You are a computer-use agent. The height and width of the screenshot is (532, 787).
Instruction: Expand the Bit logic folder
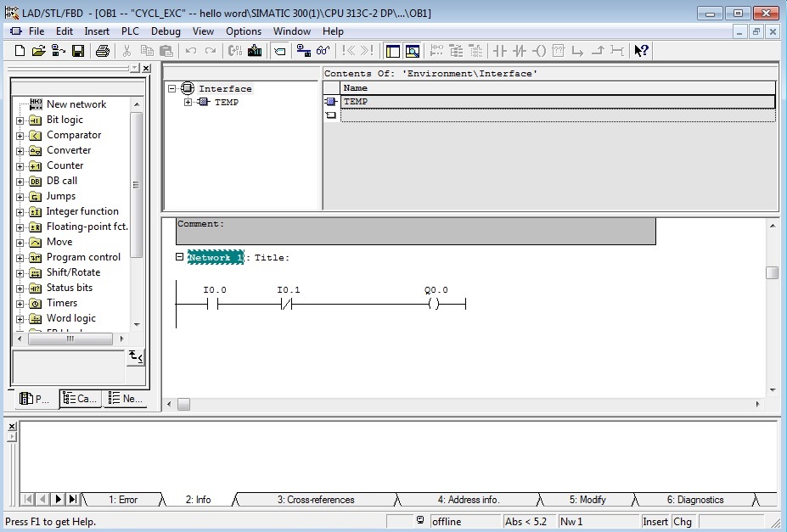[20, 120]
